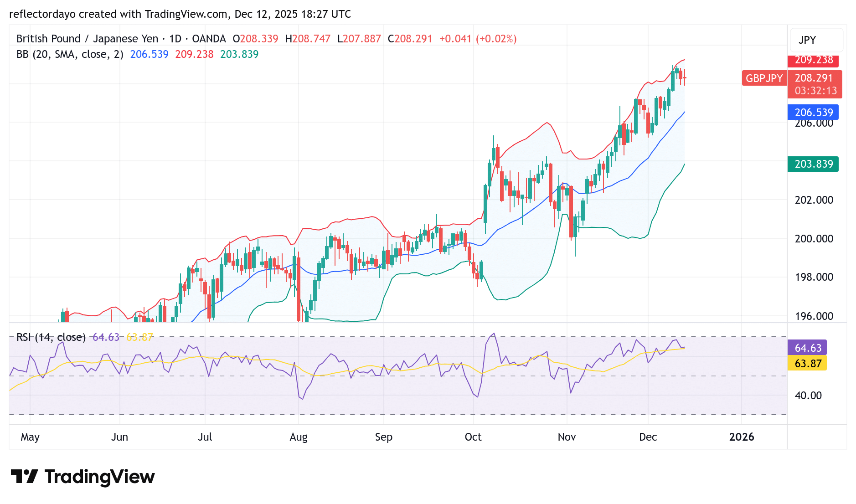Select the Dec label on the time axis
This screenshot has height=504, width=856.
(x=648, y=437)
